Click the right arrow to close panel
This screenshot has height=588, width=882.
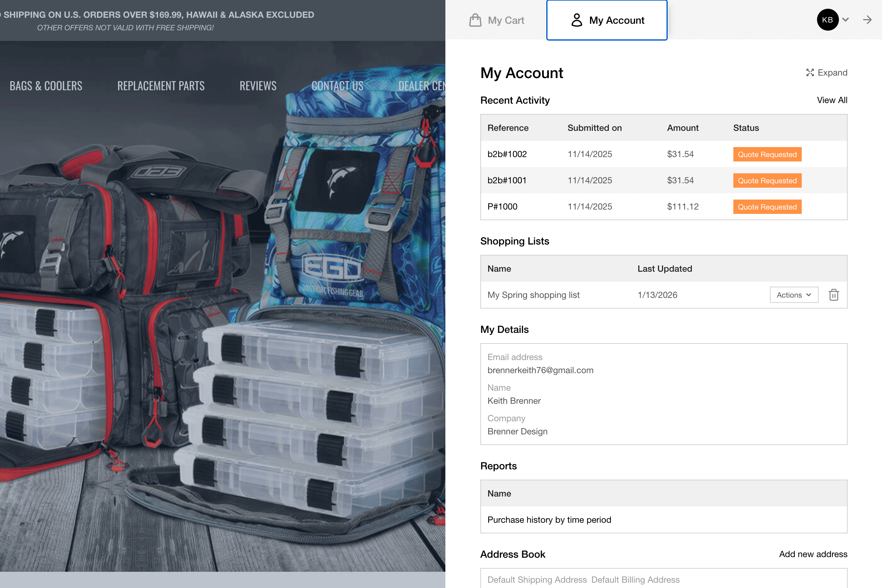867,20
